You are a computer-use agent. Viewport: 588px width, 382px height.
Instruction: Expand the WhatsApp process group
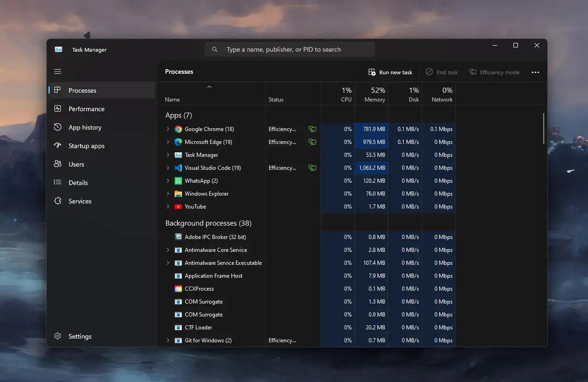[x=168, y=181]
